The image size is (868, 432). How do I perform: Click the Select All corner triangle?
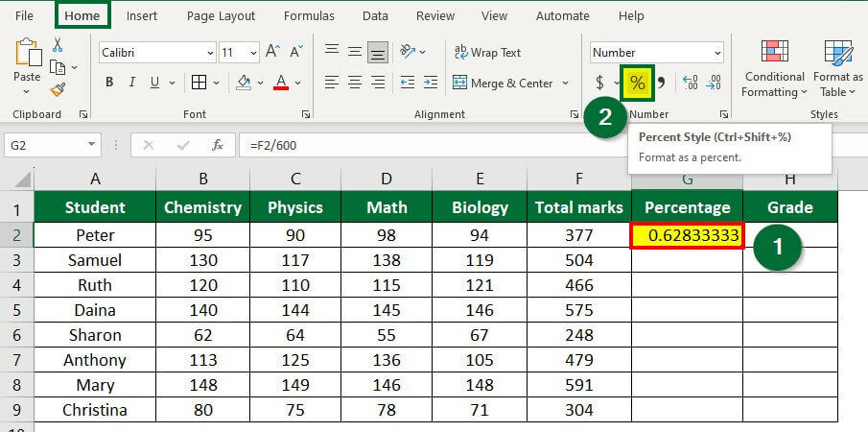[22, 180]
